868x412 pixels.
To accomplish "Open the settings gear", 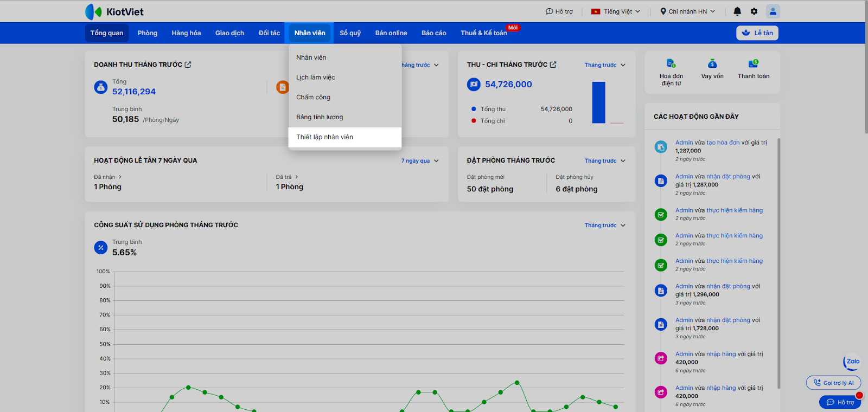I will click(754, 11).
